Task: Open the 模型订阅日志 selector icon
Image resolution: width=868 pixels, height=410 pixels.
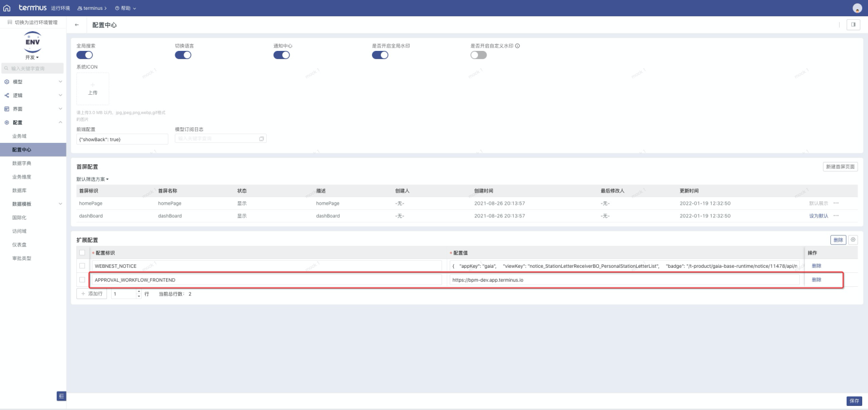Action: 262,139
